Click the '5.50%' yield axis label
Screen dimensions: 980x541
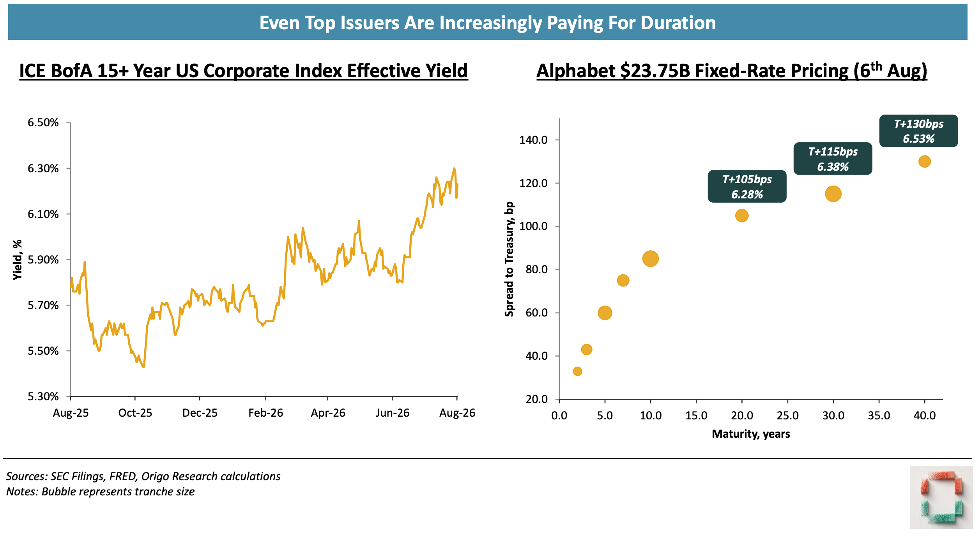click(x=43, y=351)
